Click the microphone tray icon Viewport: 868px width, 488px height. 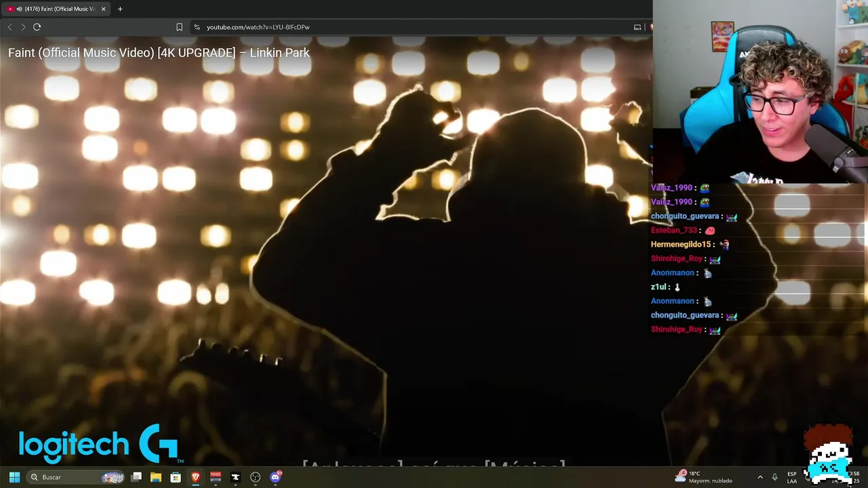coord(774,477)
